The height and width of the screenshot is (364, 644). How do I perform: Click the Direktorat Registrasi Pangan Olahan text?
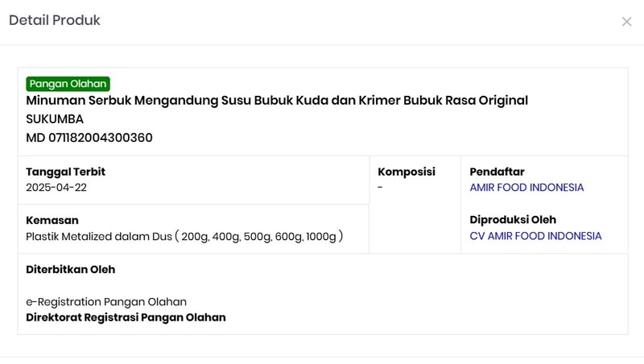(126, 317)
